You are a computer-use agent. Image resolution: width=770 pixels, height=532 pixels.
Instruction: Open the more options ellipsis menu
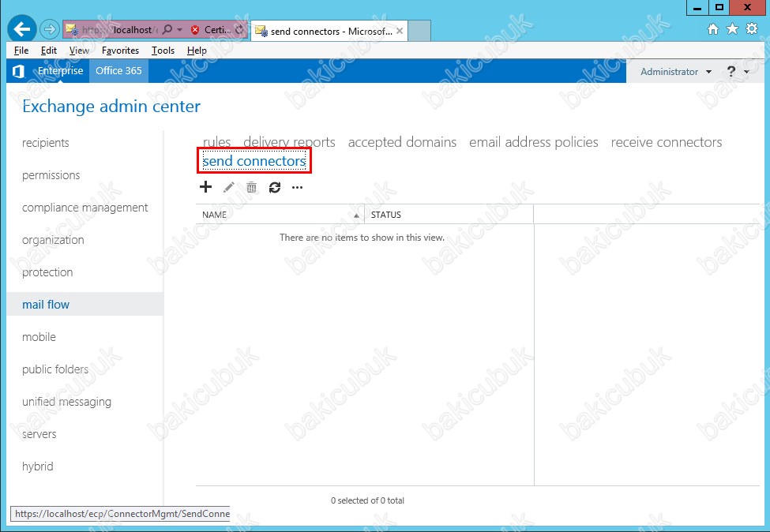click(297, 188)
